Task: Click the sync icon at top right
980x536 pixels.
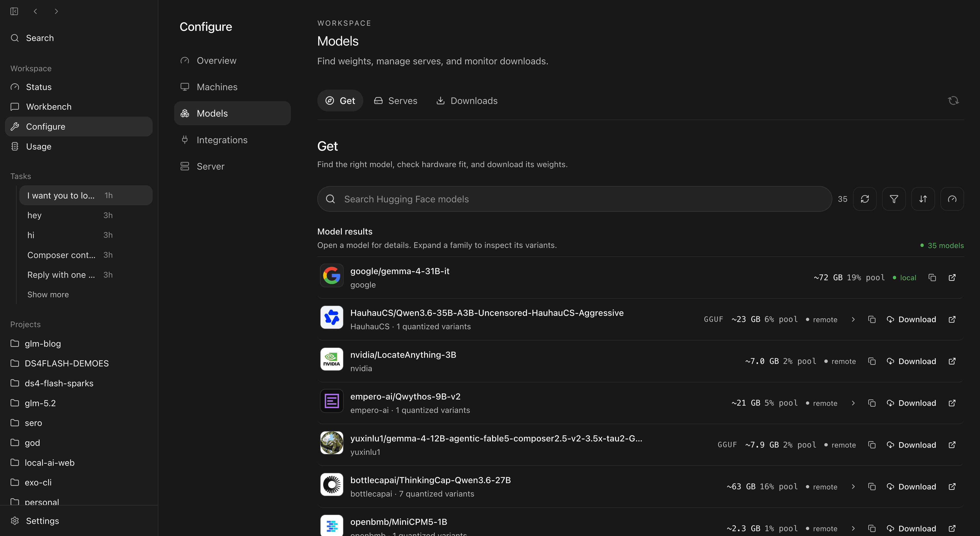Action: [953, 101]
